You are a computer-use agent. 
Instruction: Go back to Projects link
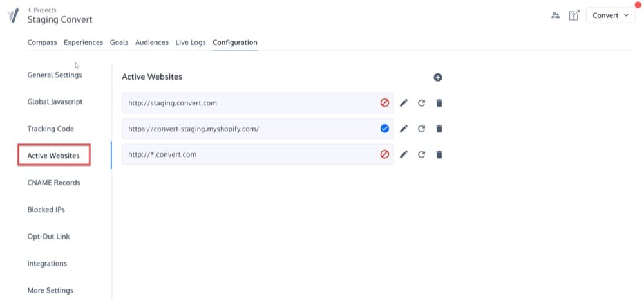pyautogui.click(x=42, y=10)
